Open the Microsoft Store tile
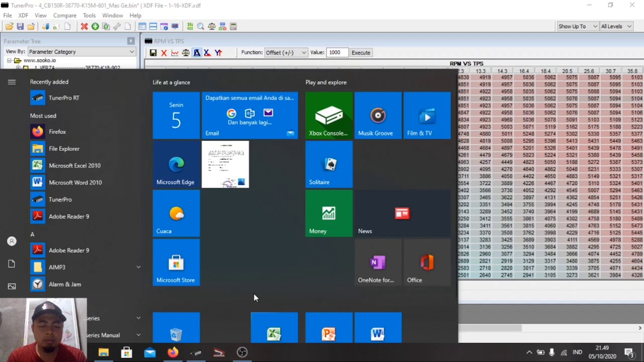 click(x=176, y=262)
